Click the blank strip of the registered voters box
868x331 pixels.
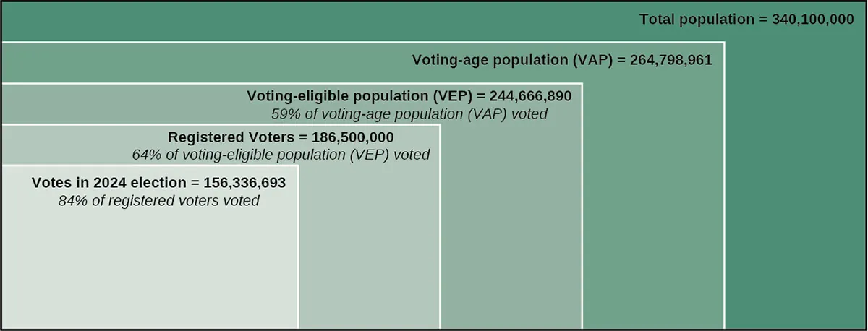coord(369,253)
